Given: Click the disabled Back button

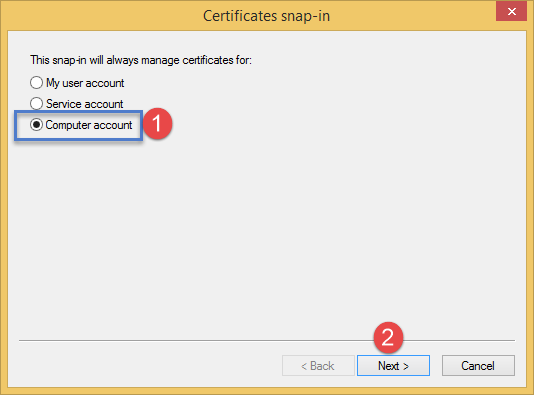Looking at the screenshot, I should click(318, 366).
